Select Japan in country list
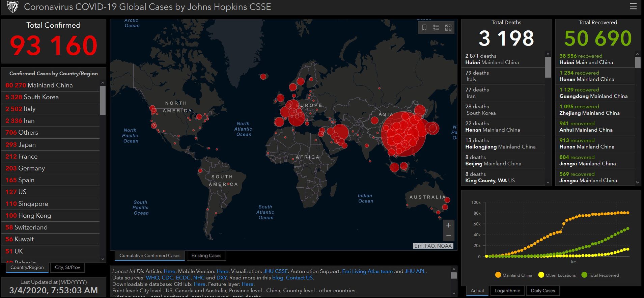Viewport: 644px width, 298px height. (x=51, y=144)
